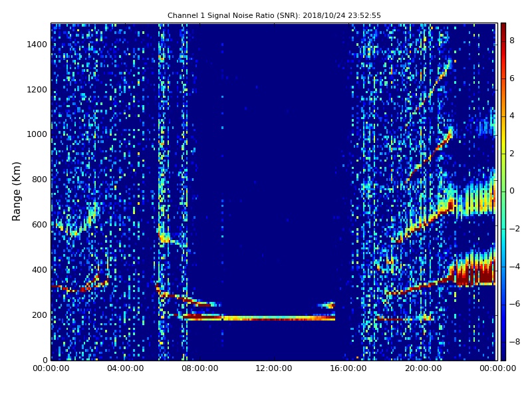Click the 1400 range tick label
532x399 pixels.
37,45
